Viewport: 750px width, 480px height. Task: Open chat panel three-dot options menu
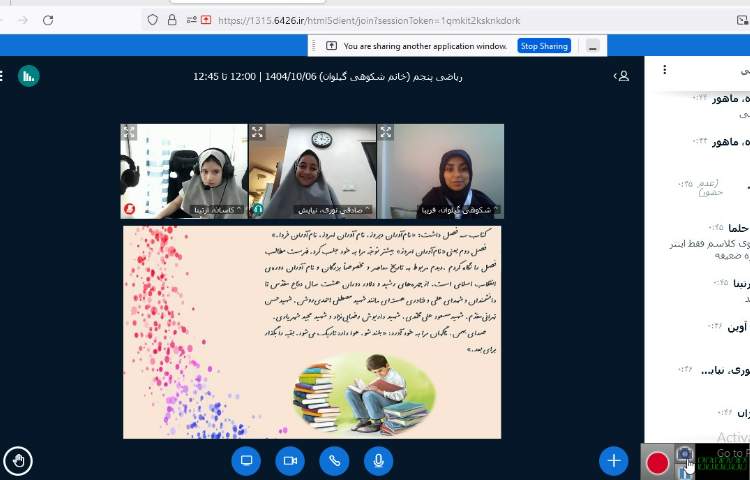665,70
